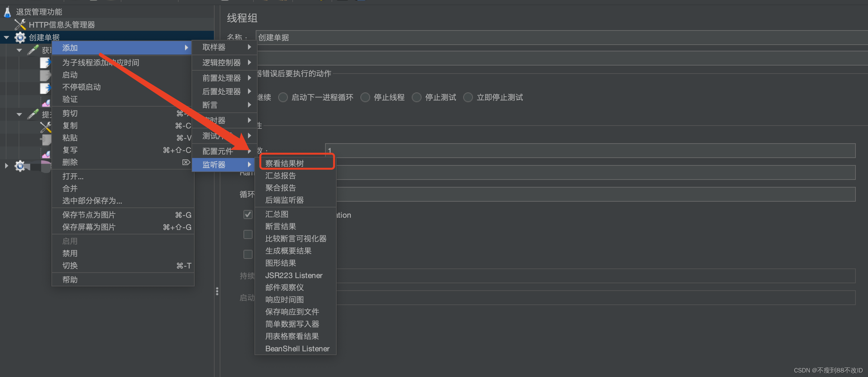
Task: Toggle the checked checkbox below 循环
Action: (248, 215)
